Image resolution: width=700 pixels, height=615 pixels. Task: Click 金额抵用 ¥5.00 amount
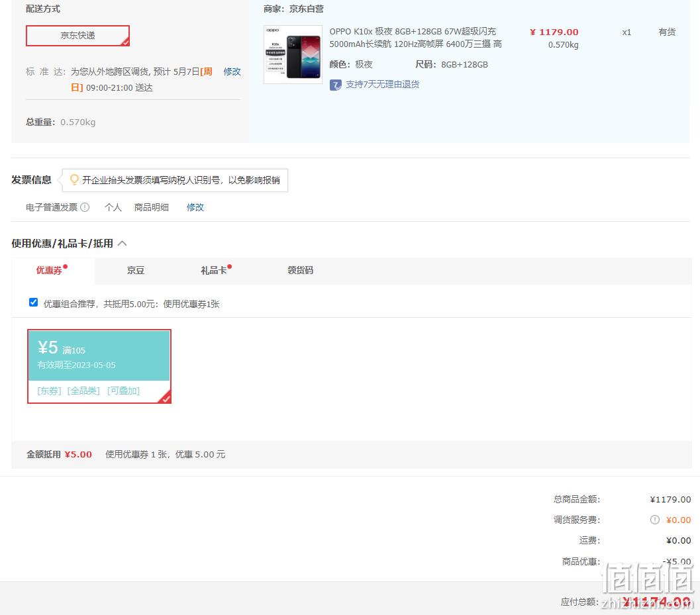(x=78, y=454)
